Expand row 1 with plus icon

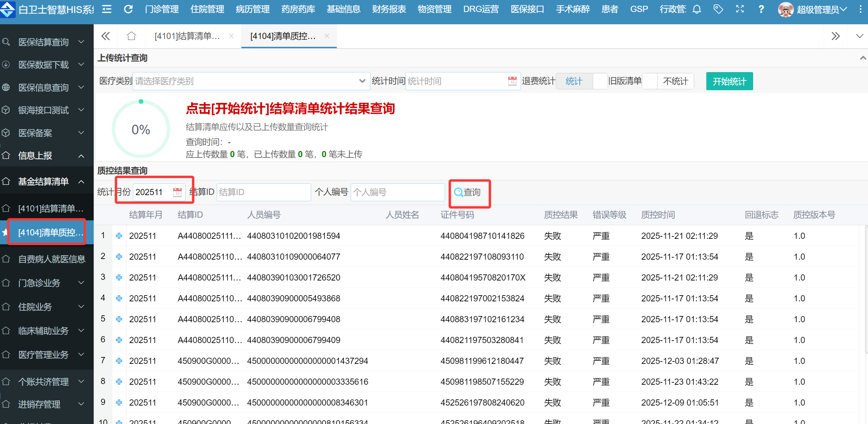coord(119,236)
